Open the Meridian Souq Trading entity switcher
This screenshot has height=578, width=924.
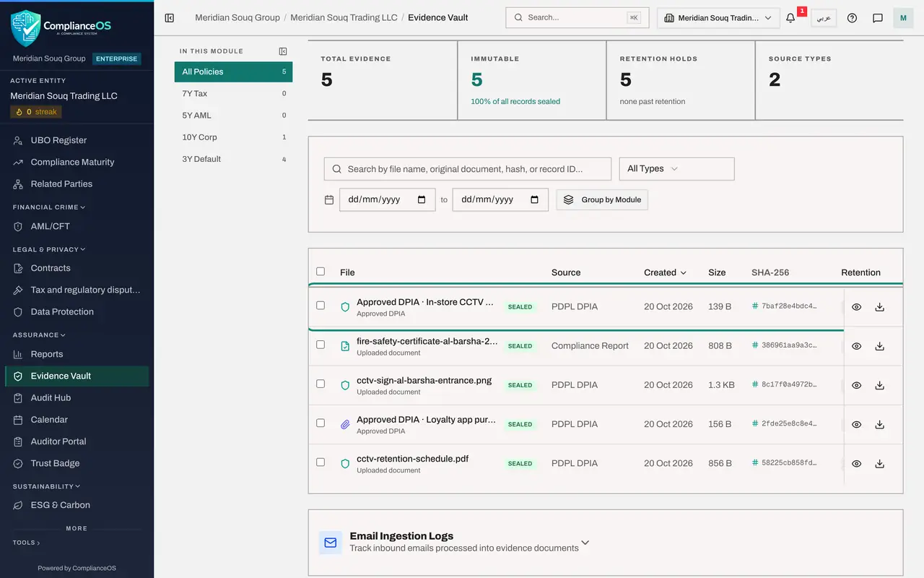[718, 18]
